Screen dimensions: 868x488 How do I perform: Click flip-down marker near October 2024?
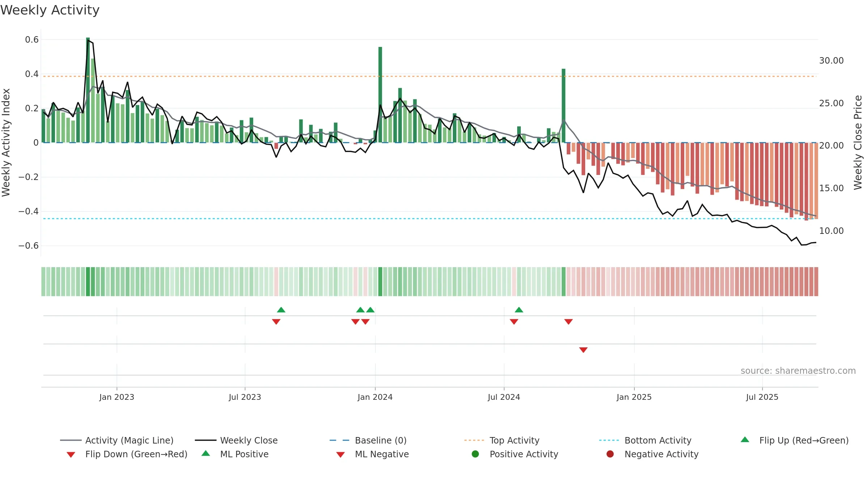[568, 322]
